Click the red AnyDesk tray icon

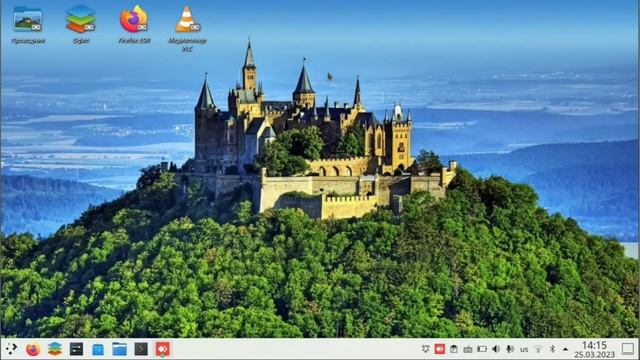(x=440, y=349)
